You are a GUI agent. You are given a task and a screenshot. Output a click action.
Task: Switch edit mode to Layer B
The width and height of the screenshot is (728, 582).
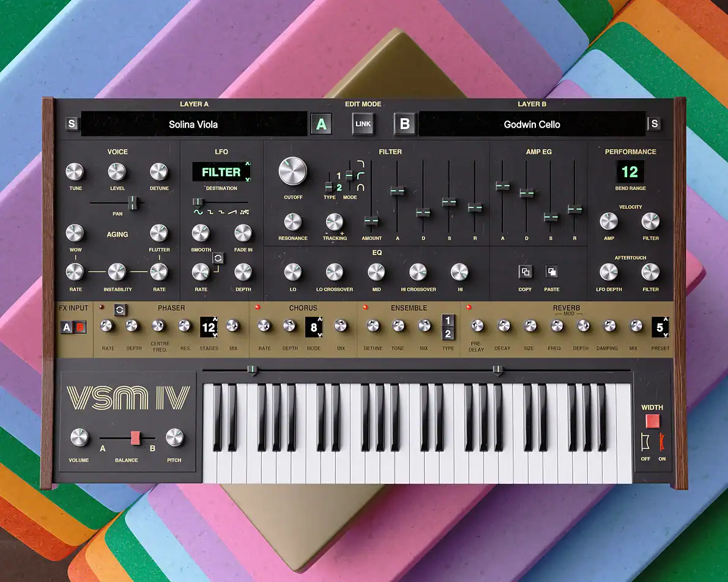(405, 124)
